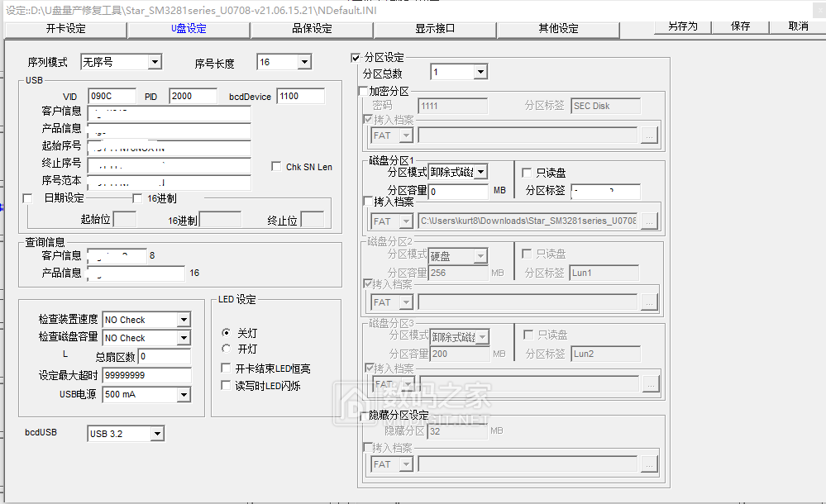Enable the 日期设定 date setting checkbox
Viewport: 826px width, 504px height.
point(27,197)
